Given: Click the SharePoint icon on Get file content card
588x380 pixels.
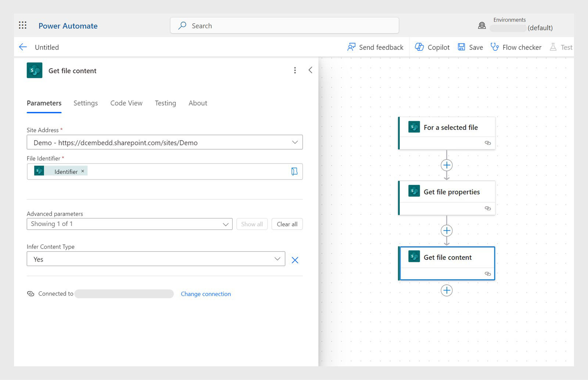Looking at the screenshot, I should [x=414, y=256].
